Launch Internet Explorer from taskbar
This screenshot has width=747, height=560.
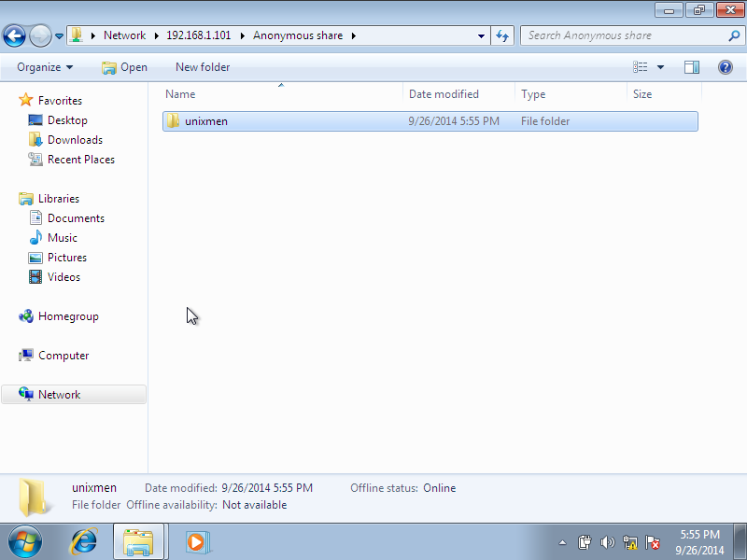click(x=84, y=542)
